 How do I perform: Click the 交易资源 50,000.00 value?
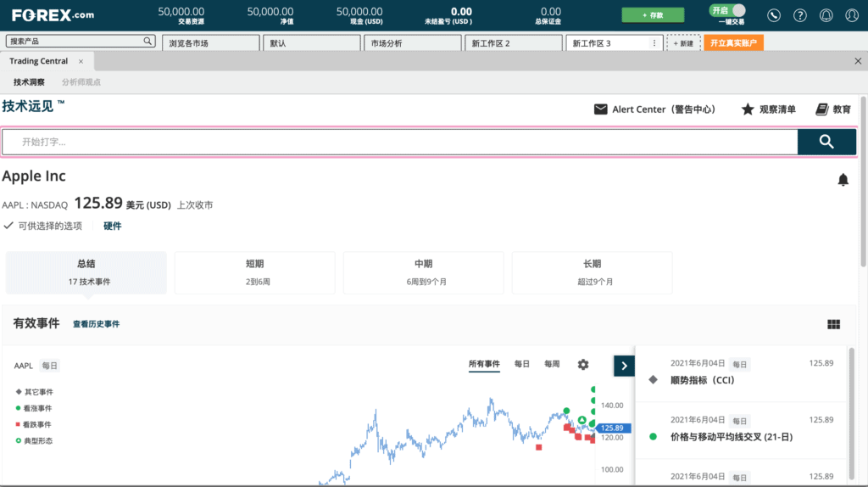pyautogui.click(x=181, y=12)
